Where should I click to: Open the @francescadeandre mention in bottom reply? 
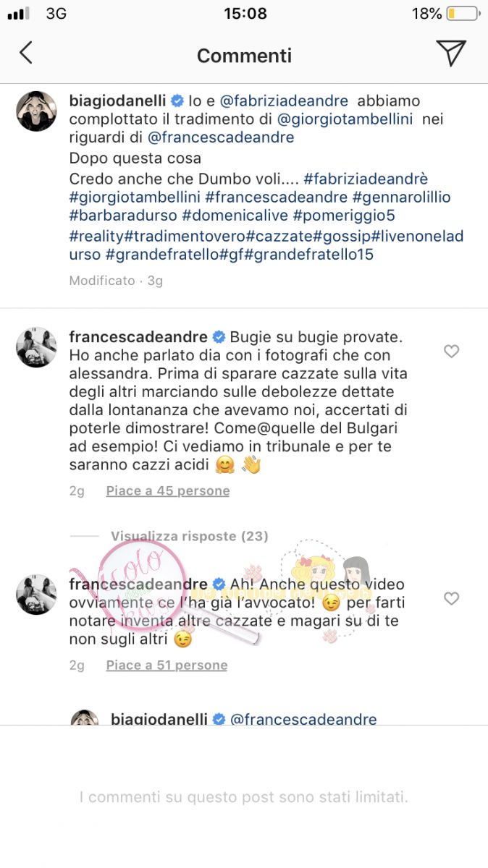303,720
